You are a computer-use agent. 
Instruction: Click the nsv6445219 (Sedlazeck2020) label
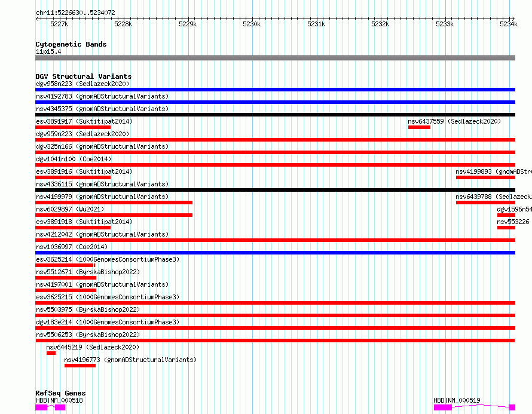(93, 347)
